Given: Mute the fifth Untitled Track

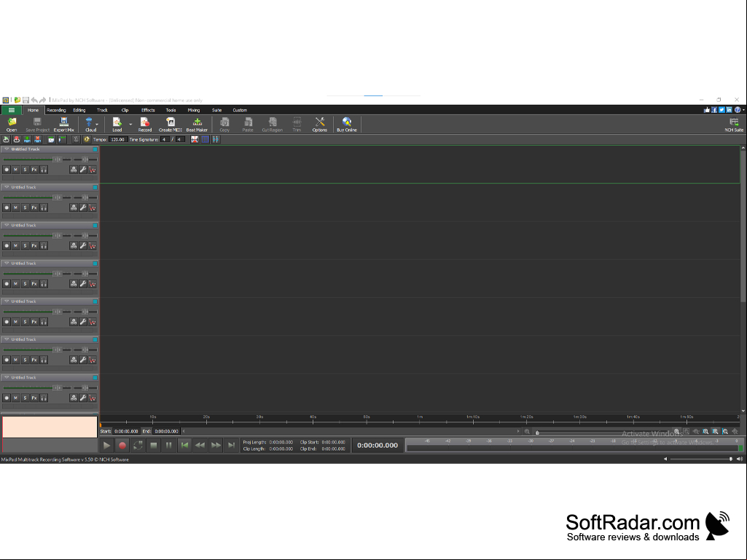Looking at the screenshot, I should [x=16, y=322].
